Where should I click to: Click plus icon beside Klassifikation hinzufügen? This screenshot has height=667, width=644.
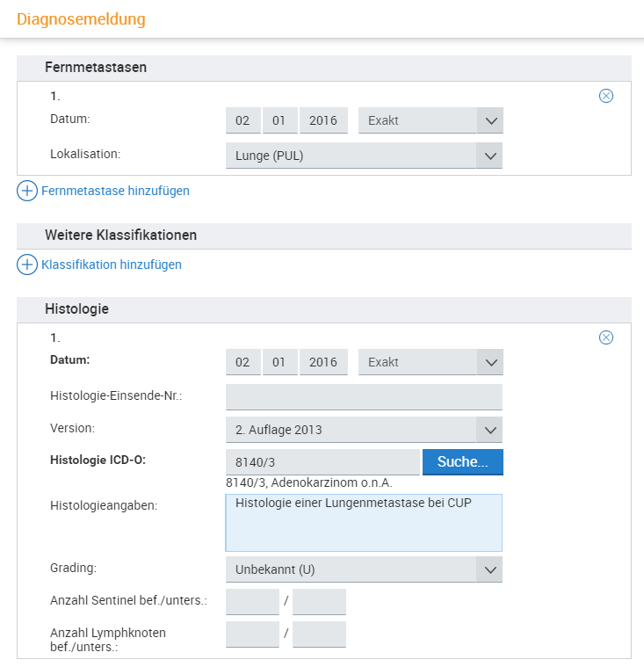[27, 264]
